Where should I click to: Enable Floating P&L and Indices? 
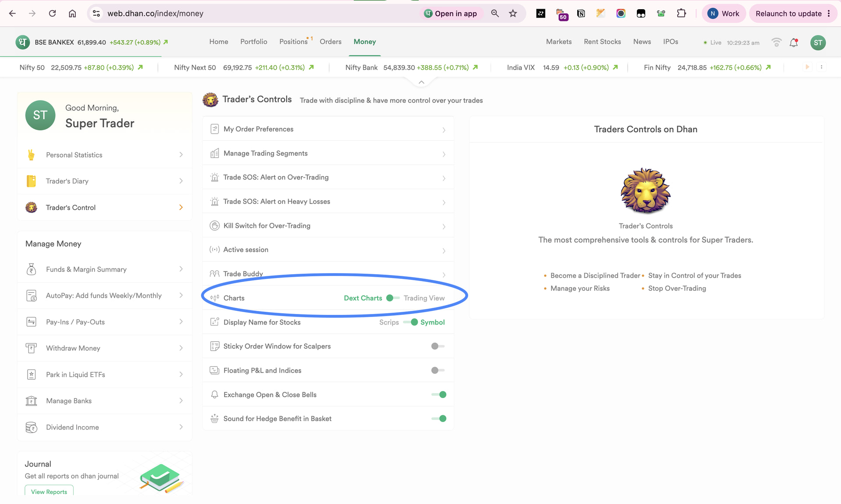point(438,370)
